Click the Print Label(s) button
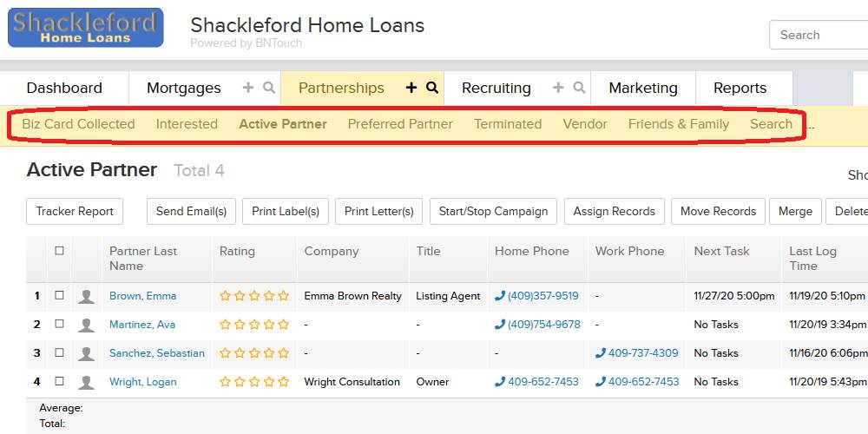 tap(286, 212)
